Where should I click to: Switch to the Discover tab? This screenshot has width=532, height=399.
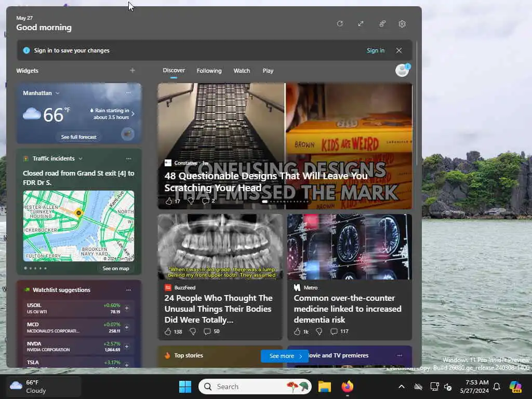(174, 70)
